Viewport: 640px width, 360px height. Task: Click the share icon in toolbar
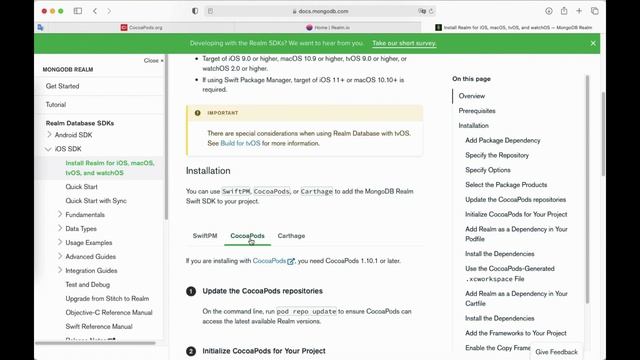[564, 11]
